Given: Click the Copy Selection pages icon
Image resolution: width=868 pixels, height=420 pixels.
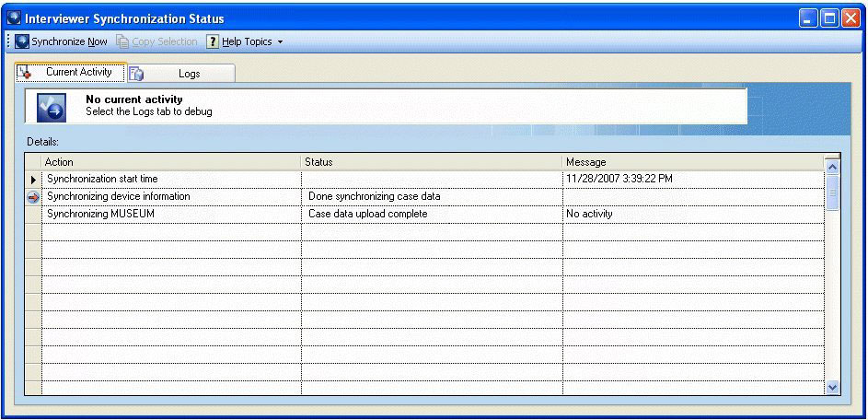Looking at the screenshot, I should pos(122,41).
